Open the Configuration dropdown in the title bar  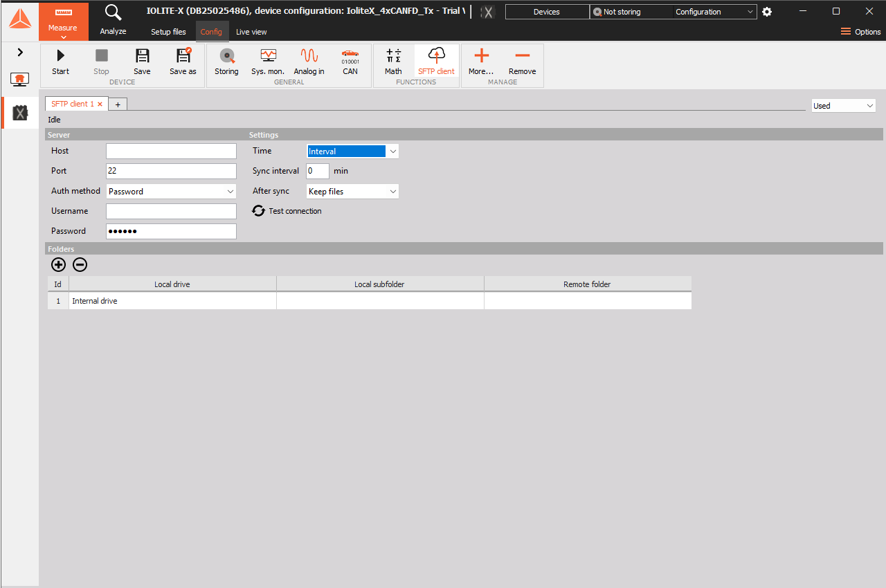point(715,12)
